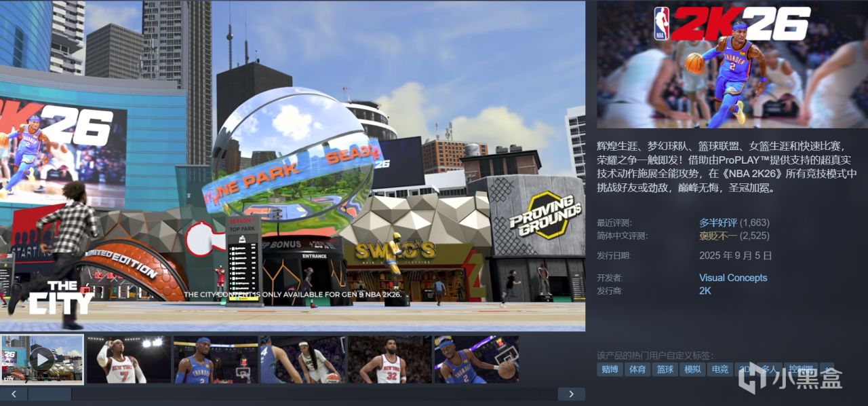This screenshot has width=868, height=406.
Task: Click the left arrow of thumbnail strip
Action: pos(14,394)
